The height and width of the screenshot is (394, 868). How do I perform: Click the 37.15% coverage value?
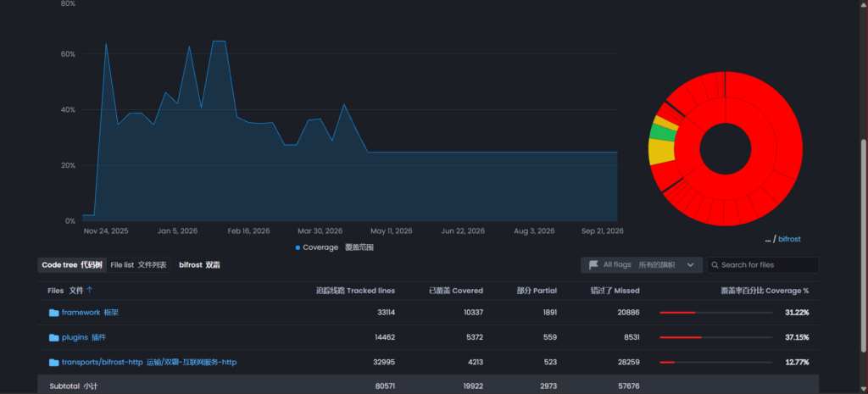(797, 337)
